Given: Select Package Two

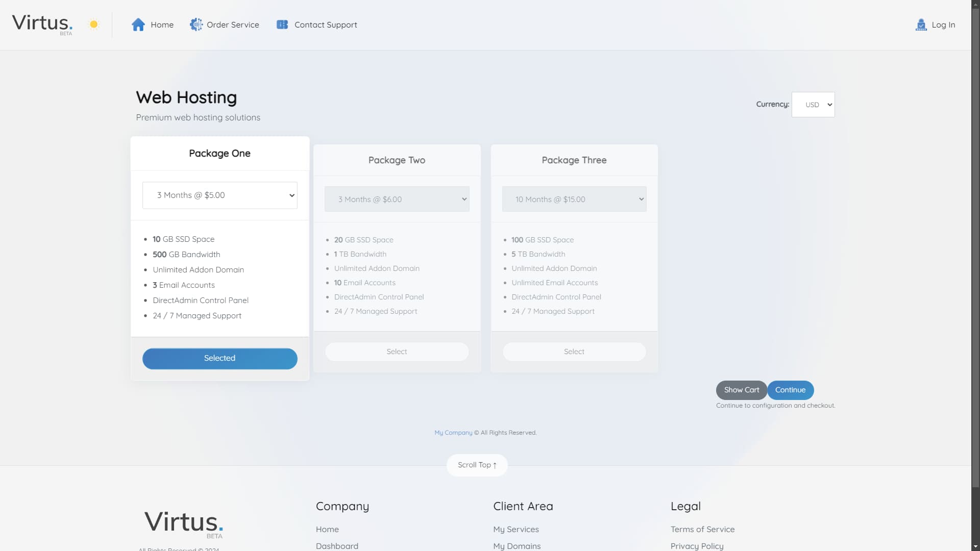Looking at the screenshot, I should 397,352.
